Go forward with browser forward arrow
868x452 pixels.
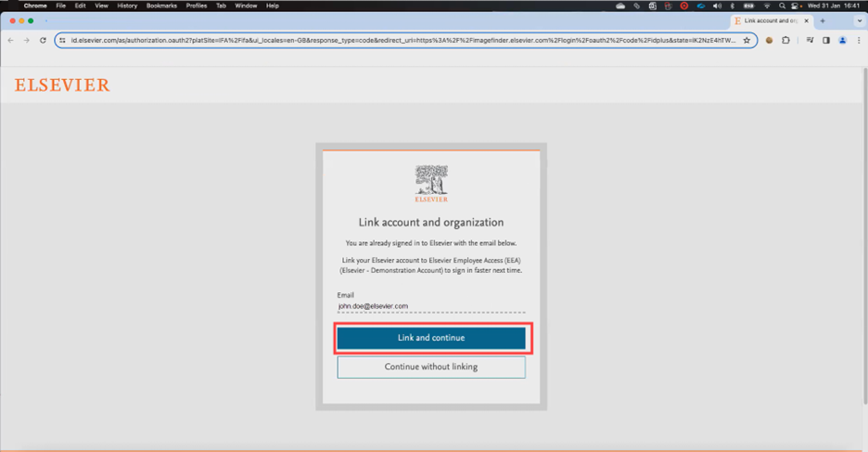(x=27, y=40)
